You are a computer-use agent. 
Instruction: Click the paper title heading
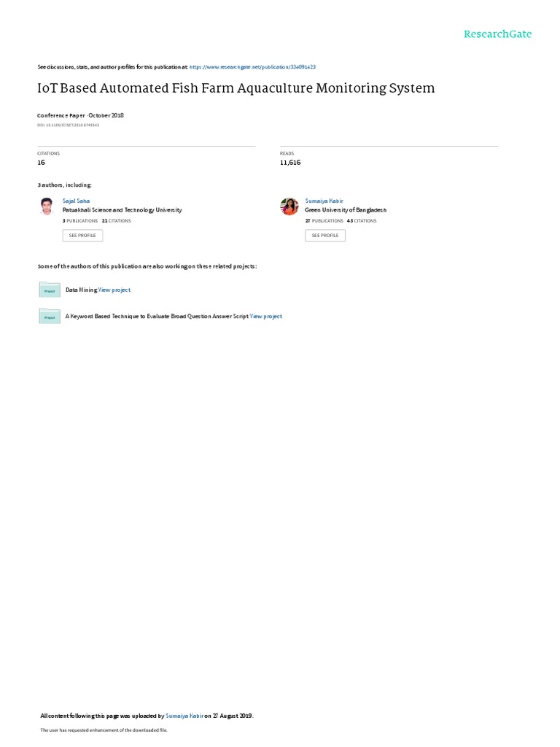236,88
